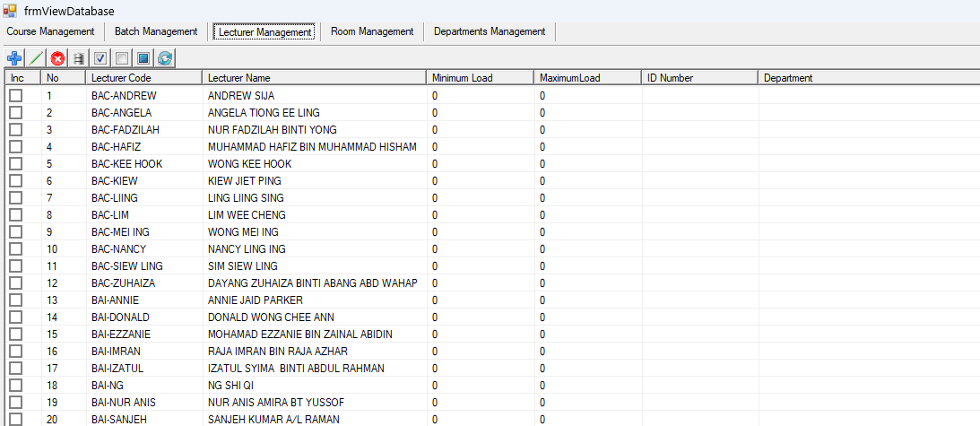This screenshot has height=426, width=980.
Task: Click the empty box deselect all icon
Action: click(122, 58)
